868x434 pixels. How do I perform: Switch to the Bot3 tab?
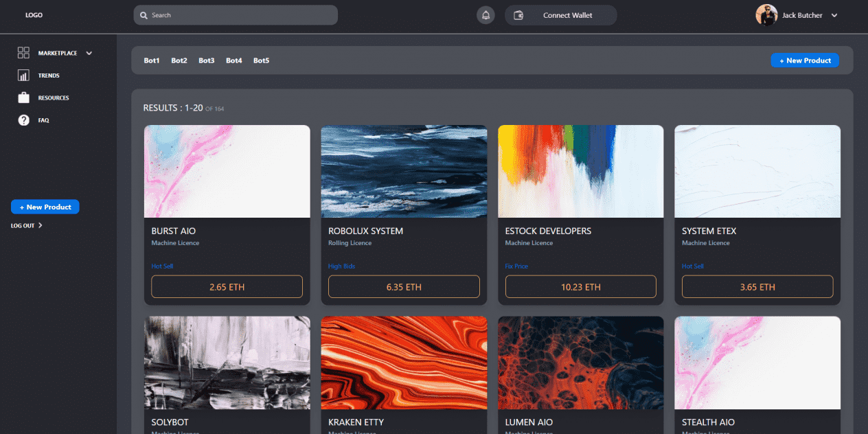point(207,60)
